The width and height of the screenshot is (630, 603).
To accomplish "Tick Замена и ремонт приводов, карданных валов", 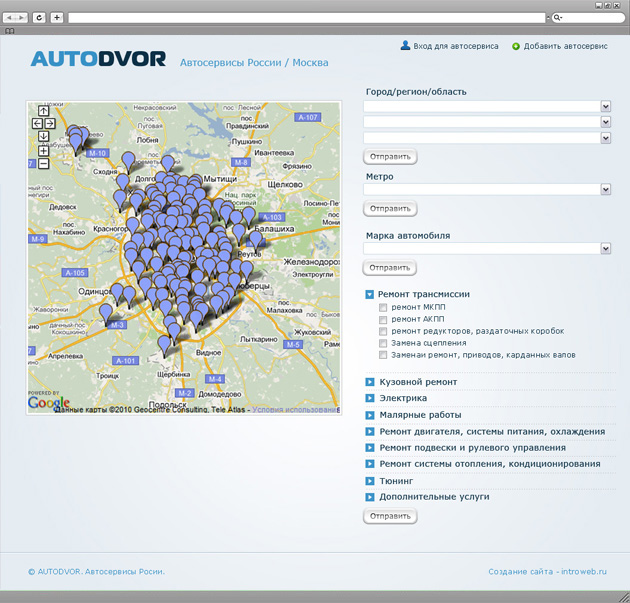I will coord(383,355).
